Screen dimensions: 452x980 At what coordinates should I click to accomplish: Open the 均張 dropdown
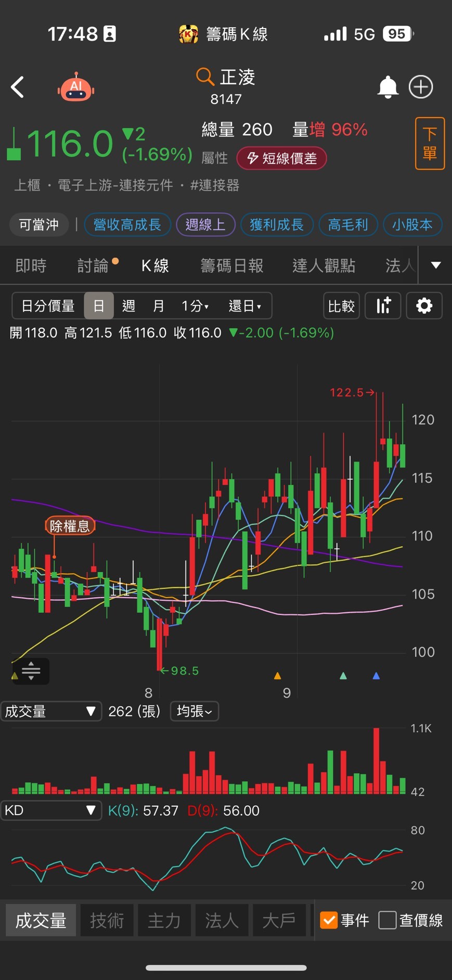(x=195, y=711)
